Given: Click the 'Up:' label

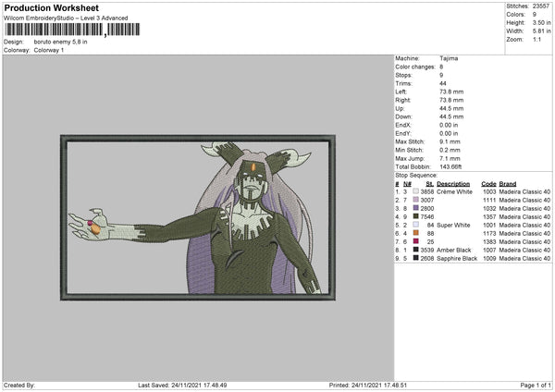Looking at the screenshot, I should tap(400, 108).
